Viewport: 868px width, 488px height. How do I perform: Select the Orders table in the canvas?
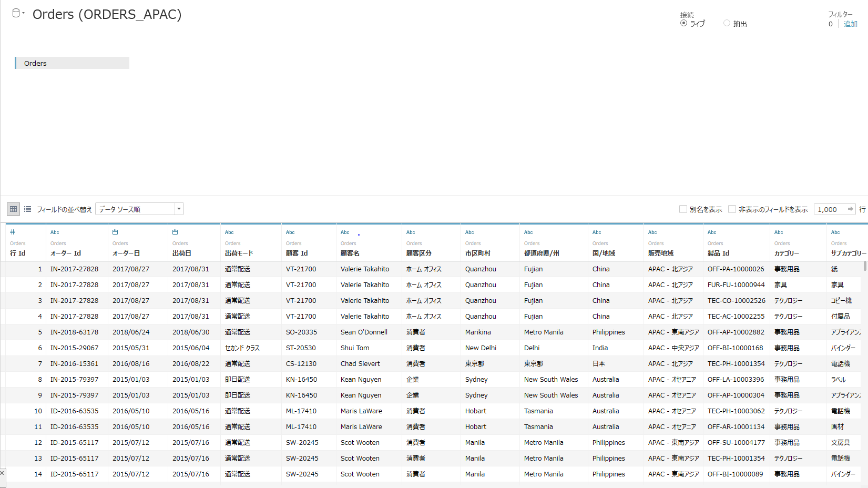coord(72,63)
